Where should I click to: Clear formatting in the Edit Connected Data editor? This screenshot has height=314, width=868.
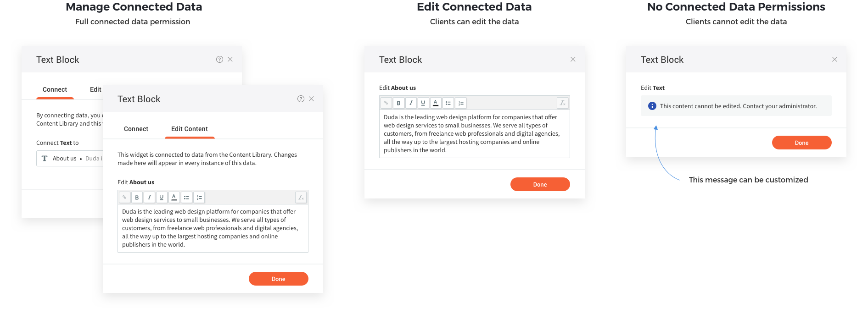[x=562, y=103]
